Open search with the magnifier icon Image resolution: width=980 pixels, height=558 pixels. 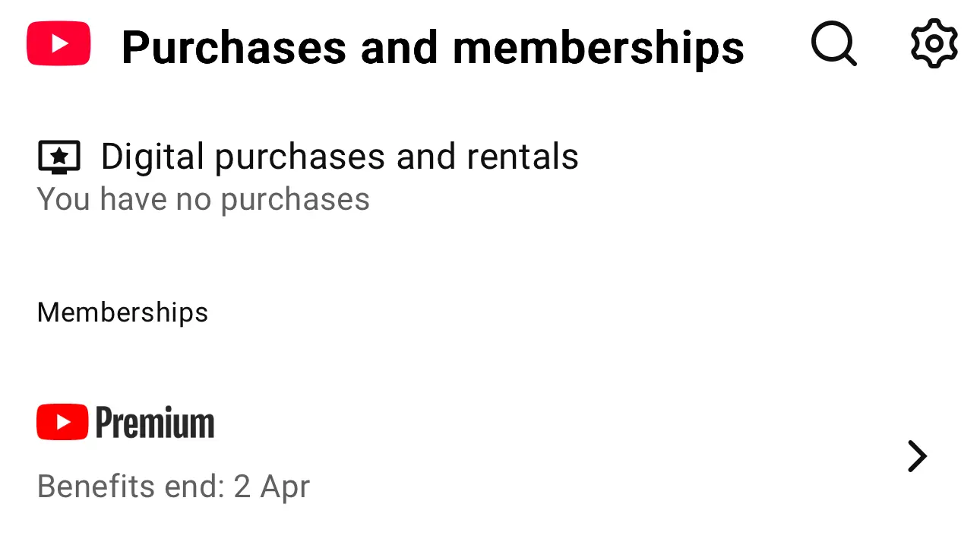coord(833,44)
